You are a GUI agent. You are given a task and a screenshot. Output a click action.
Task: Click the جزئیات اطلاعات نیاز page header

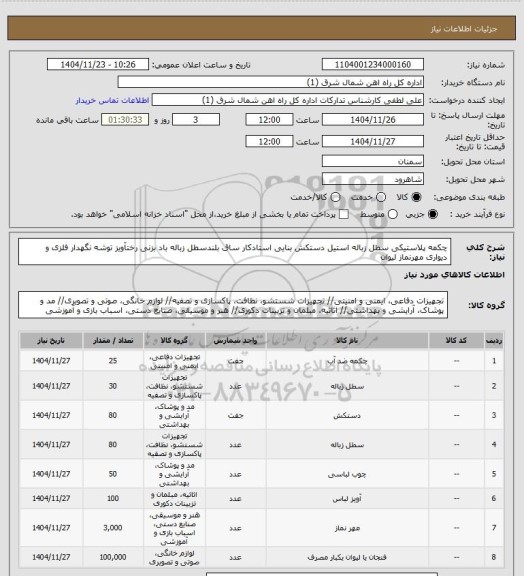[x=464, y=29]
